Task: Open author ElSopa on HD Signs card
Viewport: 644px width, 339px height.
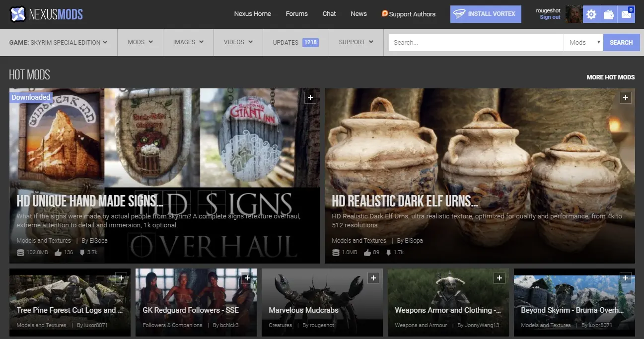Action: tap(98, 241)
